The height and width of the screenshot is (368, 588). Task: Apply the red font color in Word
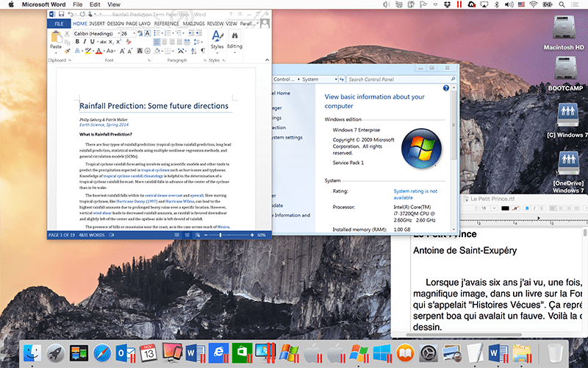click(x=98, y=51)
